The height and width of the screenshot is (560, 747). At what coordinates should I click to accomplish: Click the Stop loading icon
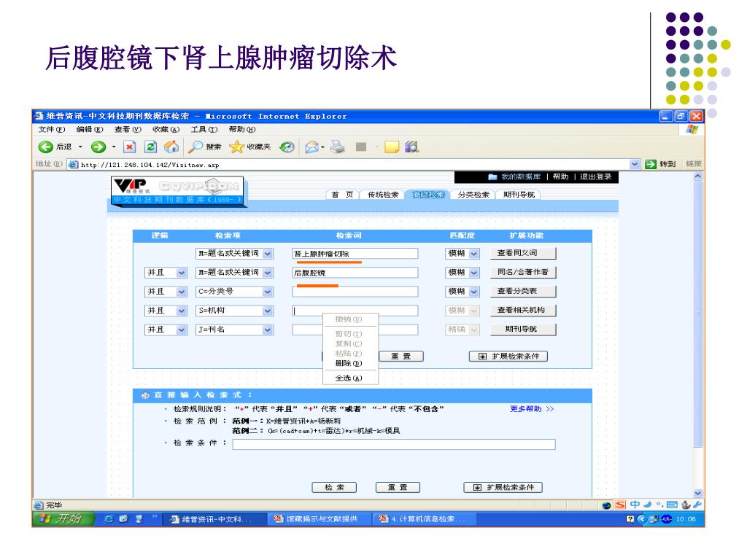coord(130,147)
